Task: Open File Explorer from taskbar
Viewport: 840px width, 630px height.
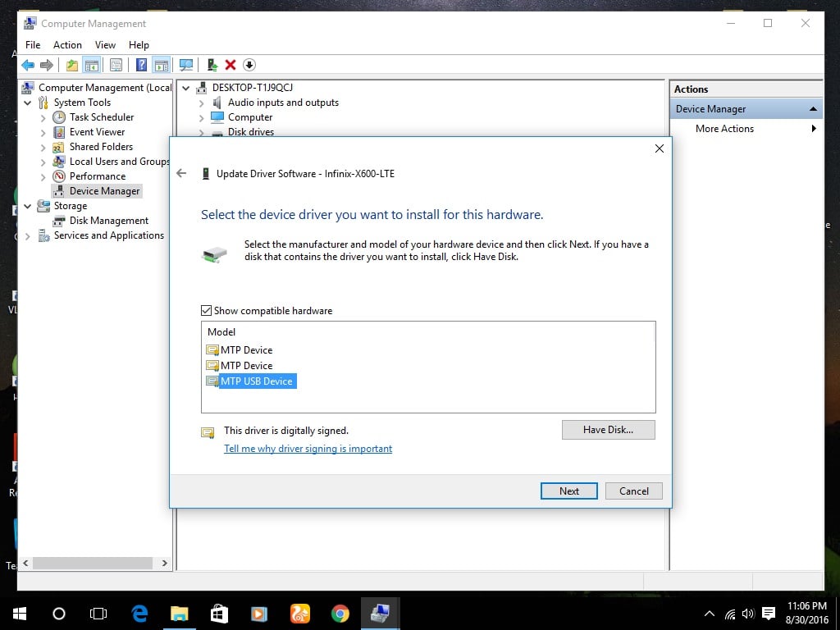Action: [180, 614]
